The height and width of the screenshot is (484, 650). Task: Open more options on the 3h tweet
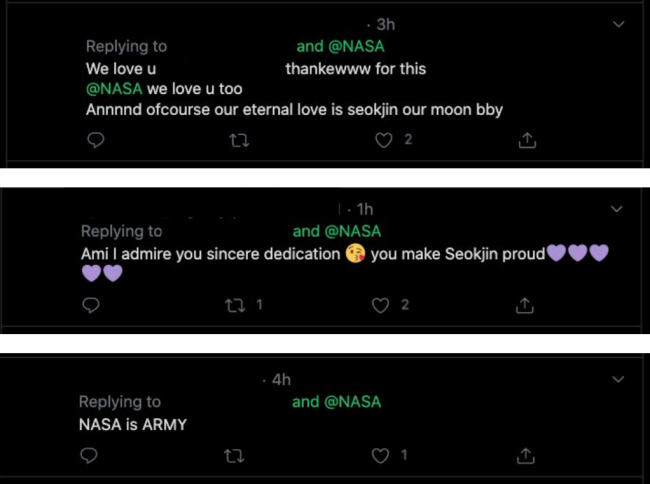(x=618, y=24)
